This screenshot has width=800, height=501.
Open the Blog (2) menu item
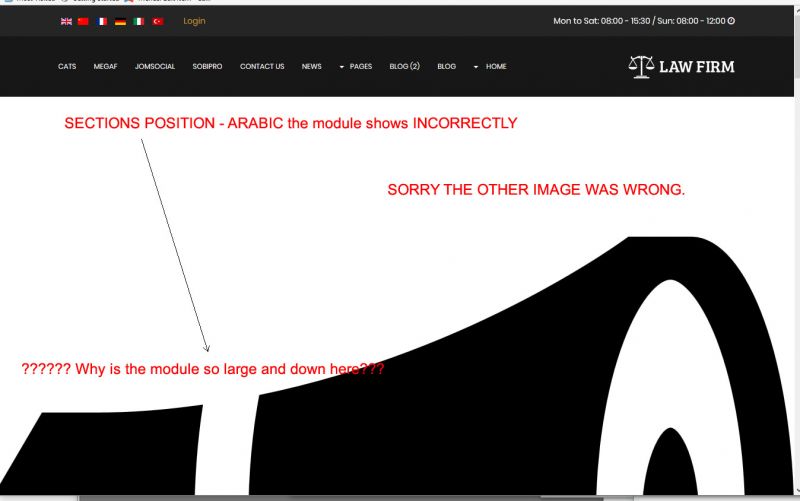coord(404,67)
